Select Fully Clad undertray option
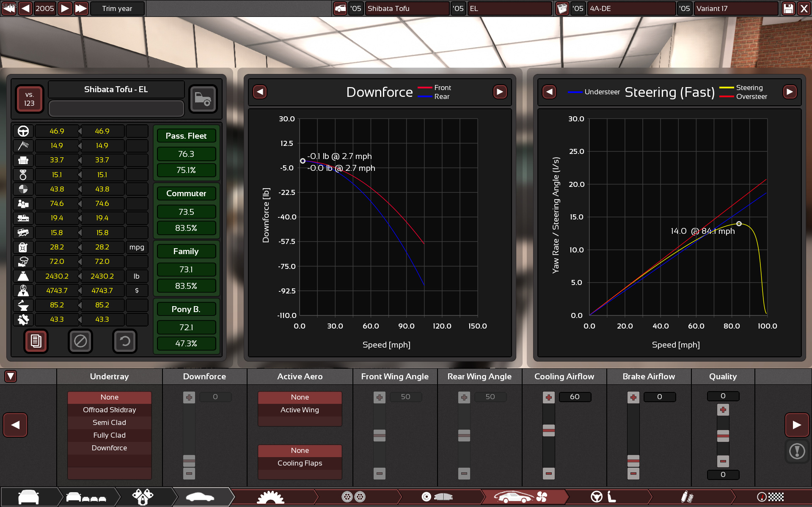812x507 pixels. [109, 435]
